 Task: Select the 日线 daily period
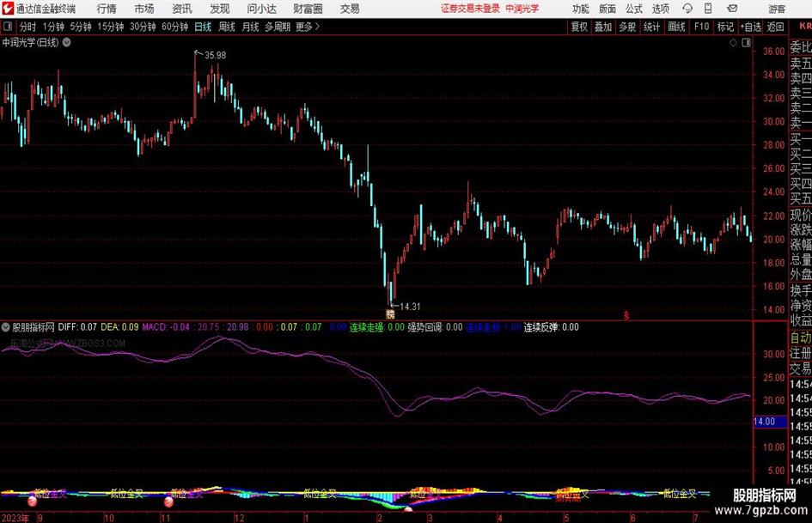pos(203,27)
